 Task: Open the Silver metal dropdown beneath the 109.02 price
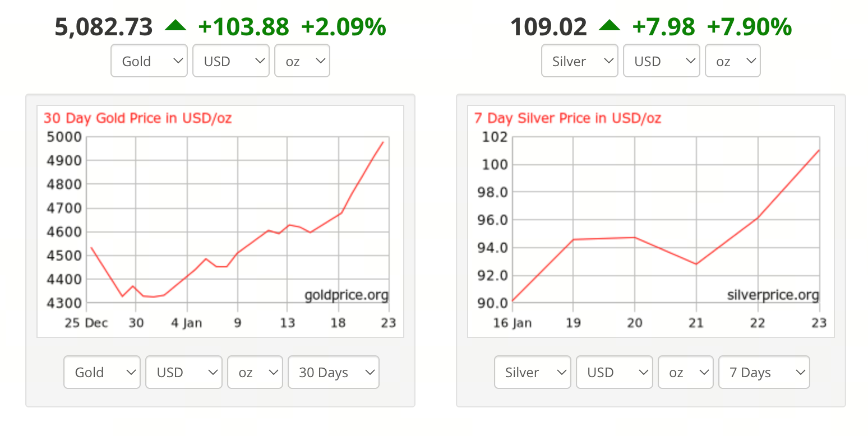[580, 61]
